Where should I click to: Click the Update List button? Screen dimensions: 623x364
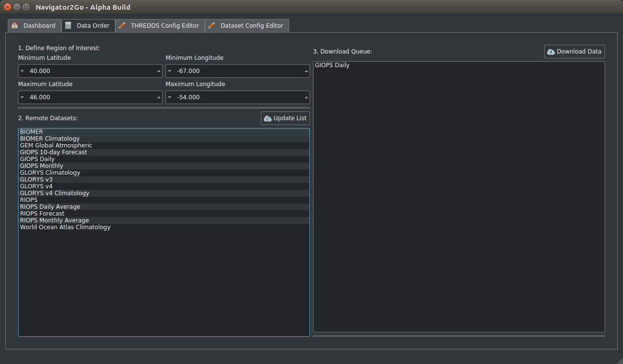pos(285,118)
